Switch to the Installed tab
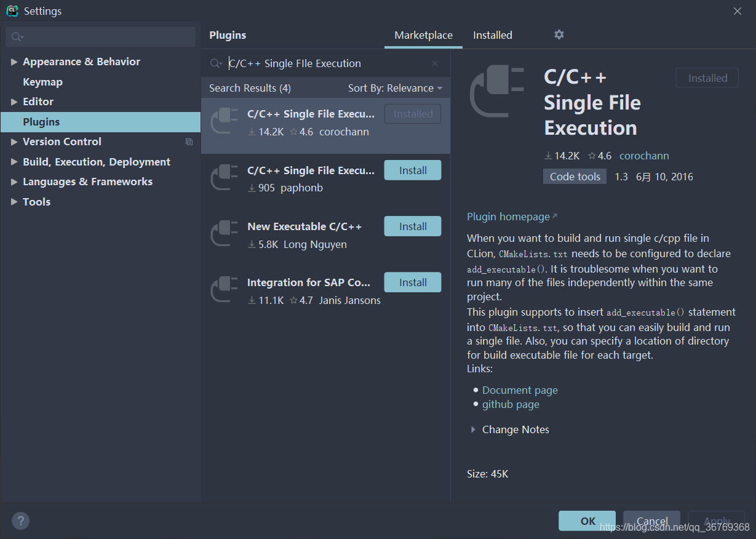Viewport: 756px width, 539px height. (x=493, y=35)
